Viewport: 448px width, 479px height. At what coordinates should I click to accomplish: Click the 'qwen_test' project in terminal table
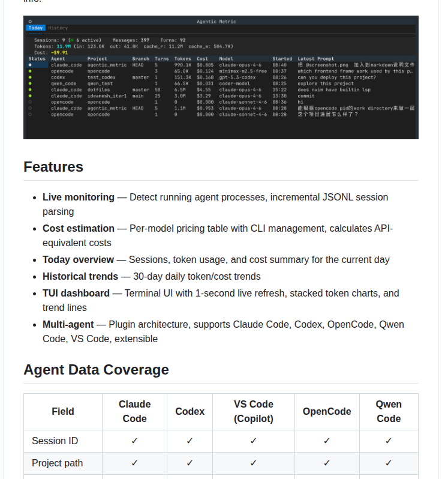coord(100,83)
